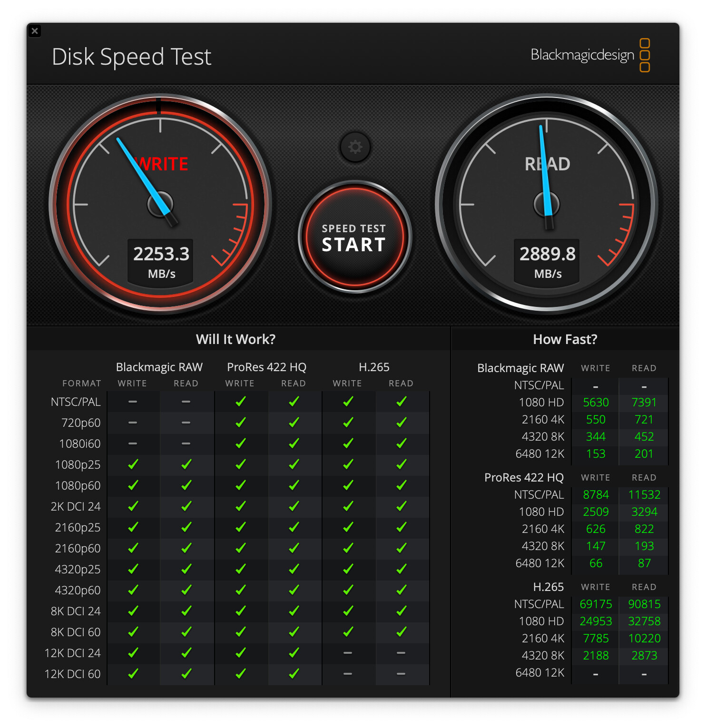Click Blackmagic RAW 6480 12K read value 201
This screenshot has height=728, width=706.
point(644,454)
